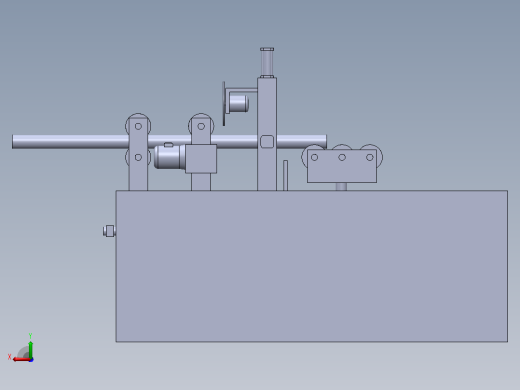Image resolution: width=520 pixels, height=390 pixels.
Task: Pick the motor cylinder beside the square gearbox
Action: [x=169, y=157]
